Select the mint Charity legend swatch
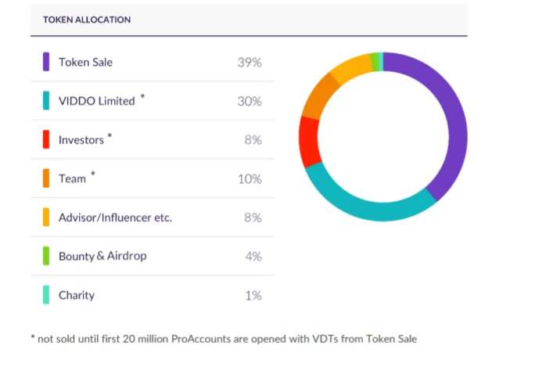This screenshot has height=392, width=535. point(46,295)
